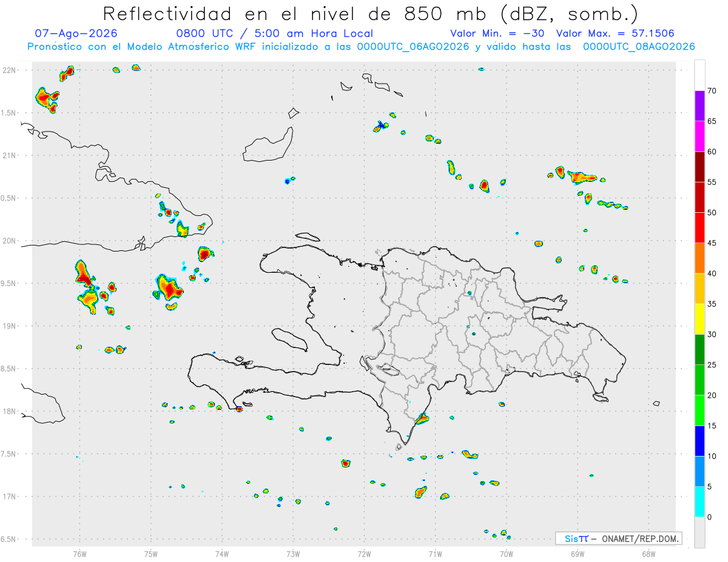Click the colorbar label '15'
Screen dimensions: 728x562
[712, 426]
